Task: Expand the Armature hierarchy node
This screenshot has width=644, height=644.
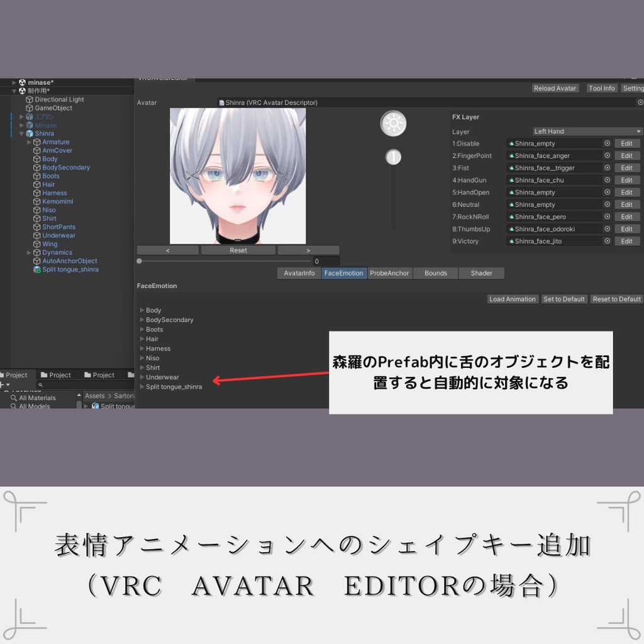Action: [x=29, y=142]
